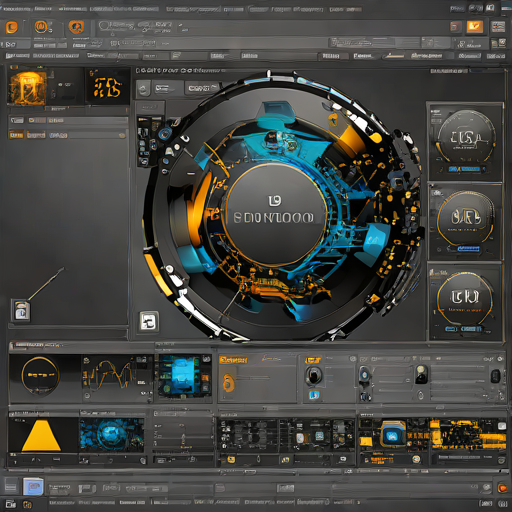The width and height of the screenshot is (512, 512).
Task: Click the white square icon in the viewport's lower-left corner
Action: point(149,321)
